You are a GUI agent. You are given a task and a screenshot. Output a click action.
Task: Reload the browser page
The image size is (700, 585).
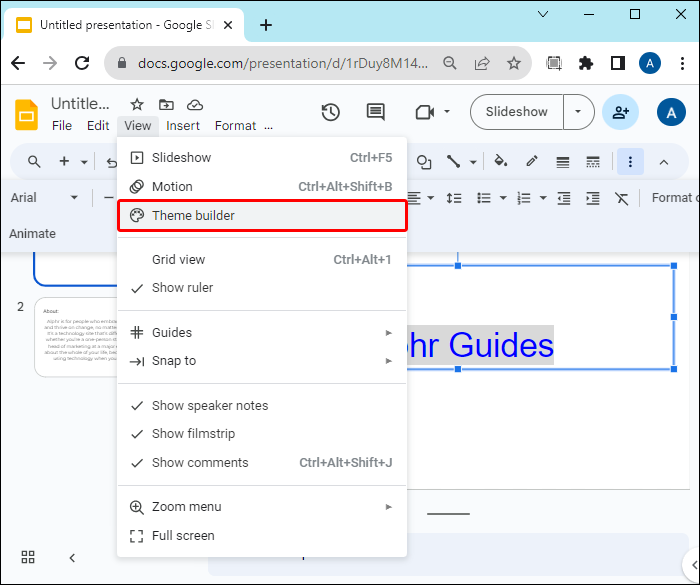click(x=82, y=63)
